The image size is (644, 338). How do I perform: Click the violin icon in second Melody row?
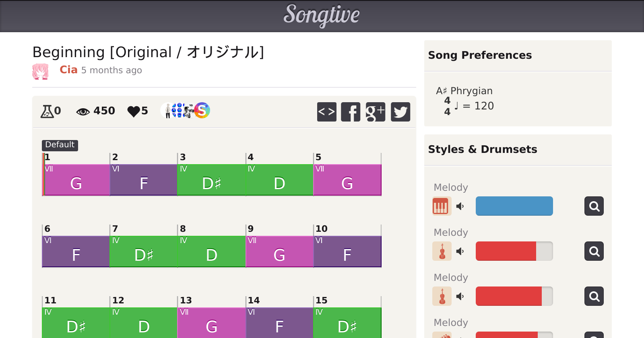coord(442,251)
